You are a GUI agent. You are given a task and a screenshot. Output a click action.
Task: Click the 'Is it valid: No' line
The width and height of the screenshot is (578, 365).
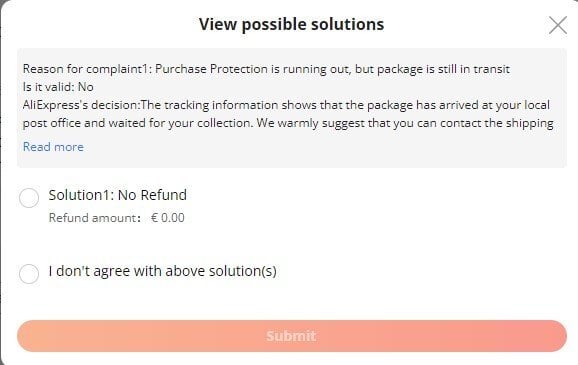pyautogui.click(x=58, y=87)
